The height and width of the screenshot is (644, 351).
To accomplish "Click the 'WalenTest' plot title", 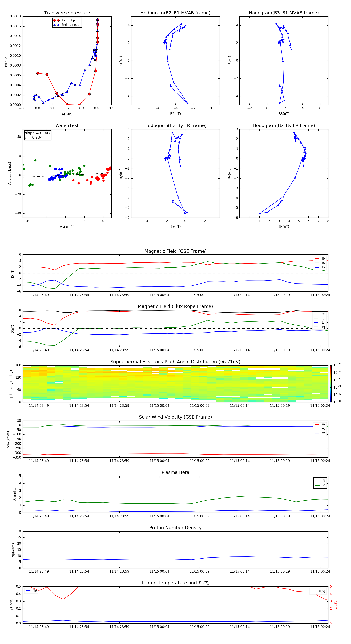I will pos(67,125).
